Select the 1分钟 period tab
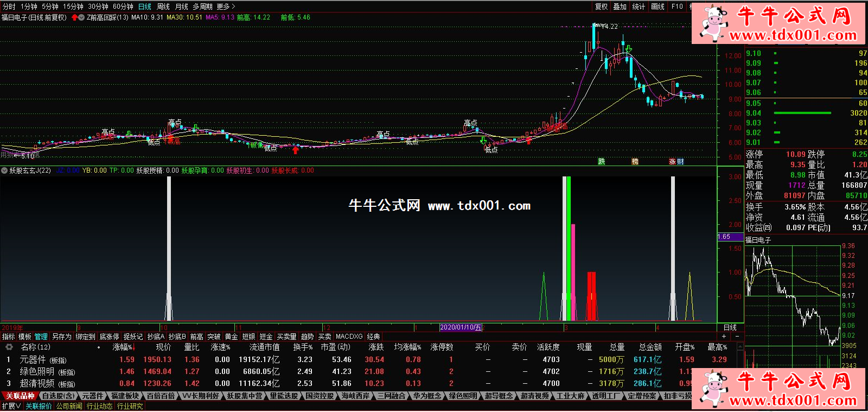 tap(29, 7)
